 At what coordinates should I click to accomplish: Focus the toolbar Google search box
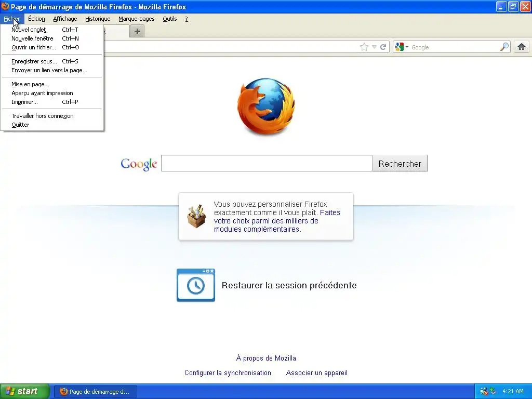click(x=455, y=47)
